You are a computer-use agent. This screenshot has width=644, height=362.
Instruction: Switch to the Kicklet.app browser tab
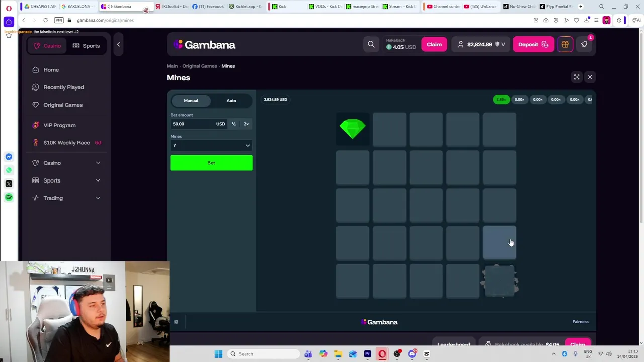(245, 6)
